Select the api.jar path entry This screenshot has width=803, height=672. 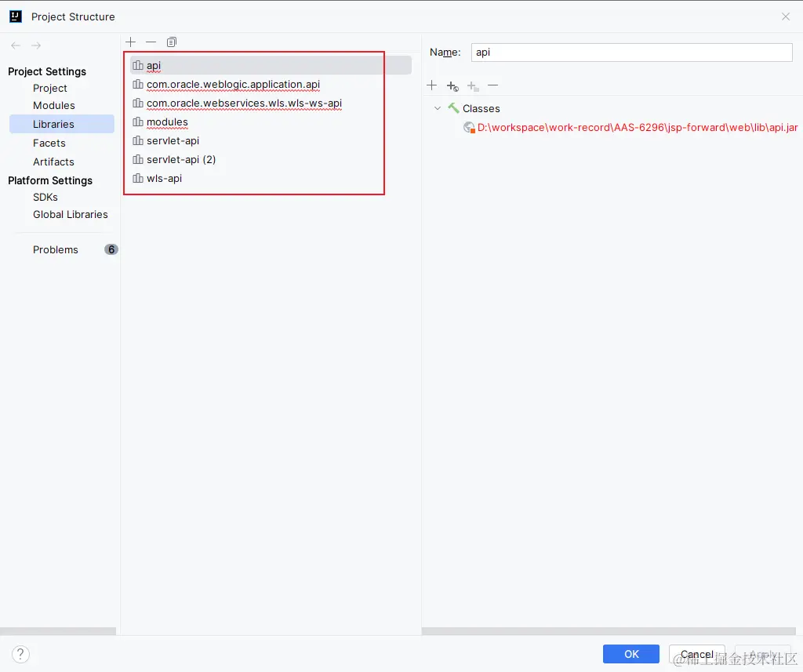tap(637, 127)
